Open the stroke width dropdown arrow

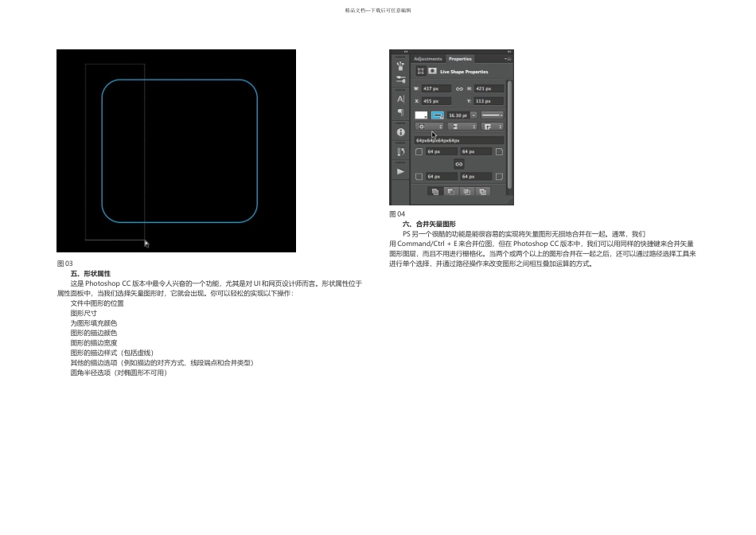point(474,115)
